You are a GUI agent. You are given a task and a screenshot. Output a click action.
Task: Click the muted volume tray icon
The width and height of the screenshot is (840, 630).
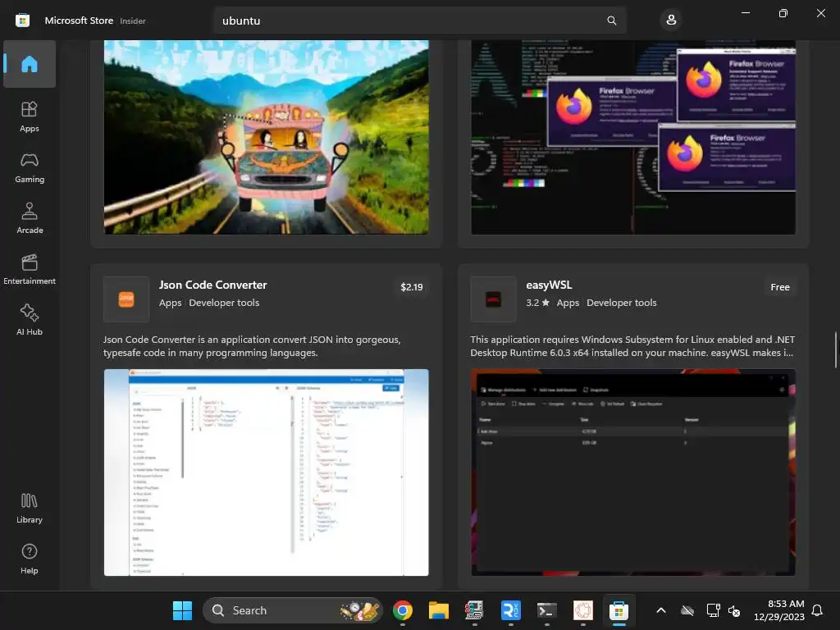[734, 610]
